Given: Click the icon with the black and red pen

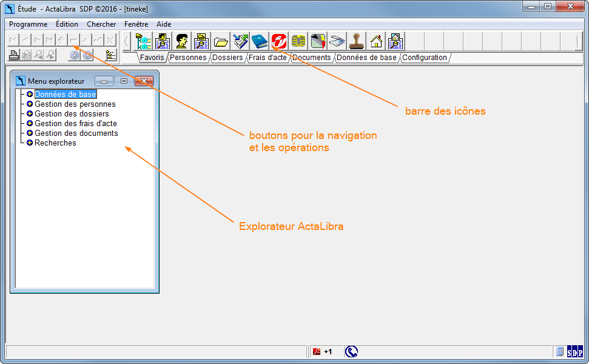Looking at the screenshot, I should coord(318,41).
